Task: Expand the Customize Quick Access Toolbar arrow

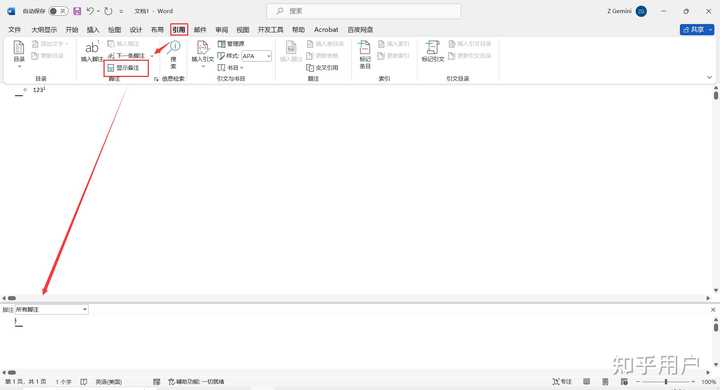Action: 121,11
